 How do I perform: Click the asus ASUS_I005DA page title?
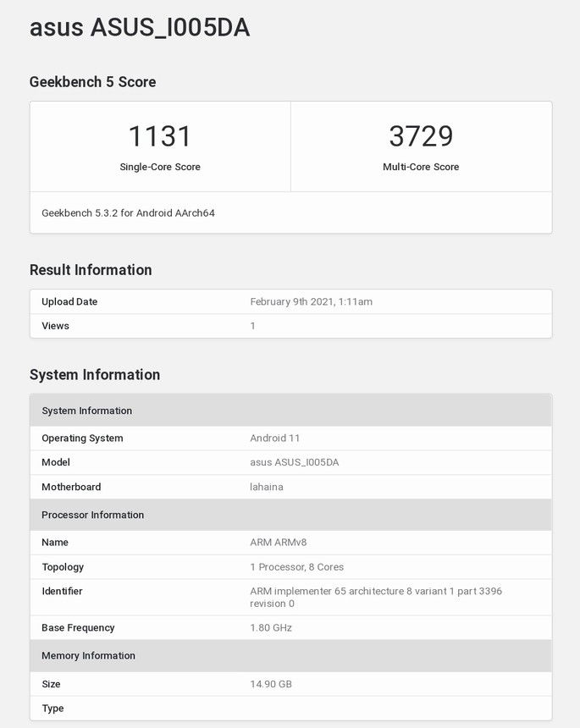click(140, 27)
